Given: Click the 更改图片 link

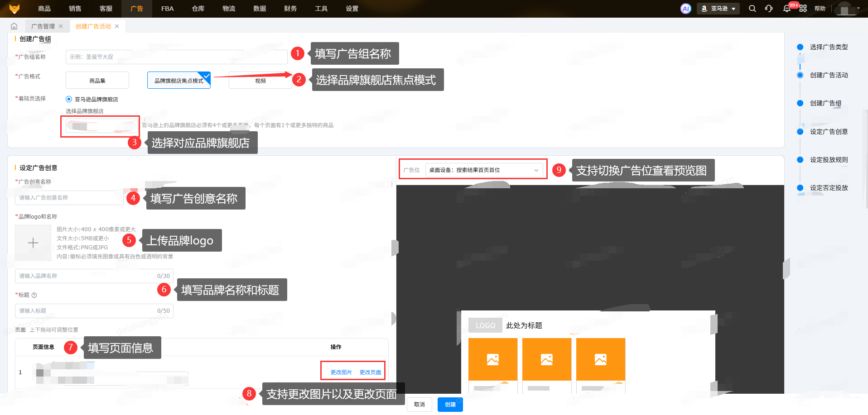Looking at the screenshot, I should point(341,372).
